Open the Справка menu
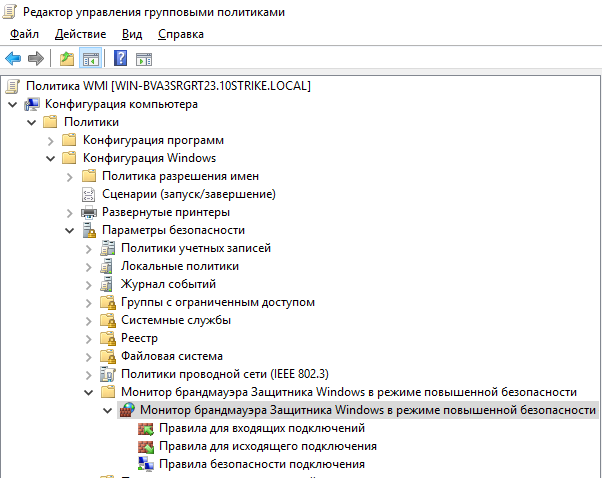 click(181, 34)
